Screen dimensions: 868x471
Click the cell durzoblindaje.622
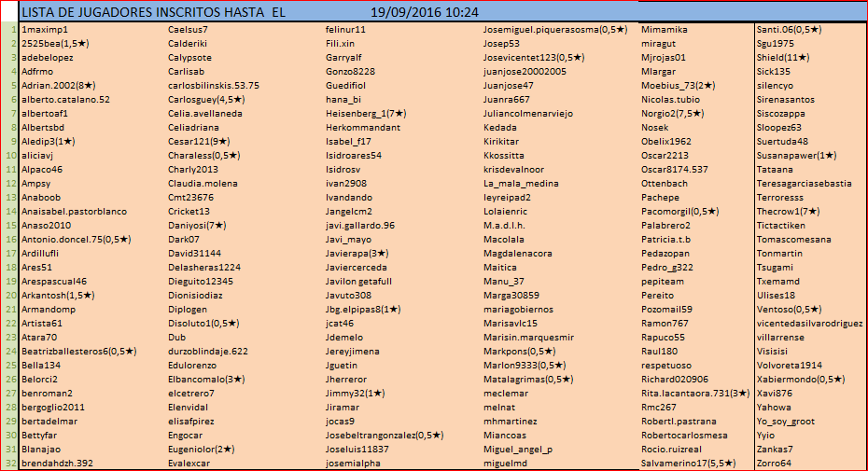(x=208, y=351)
